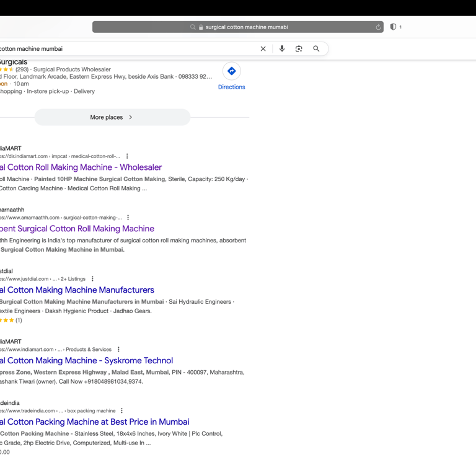Open three-dot menu for indiamart.com Products & Services result

(x=119, y=349)
